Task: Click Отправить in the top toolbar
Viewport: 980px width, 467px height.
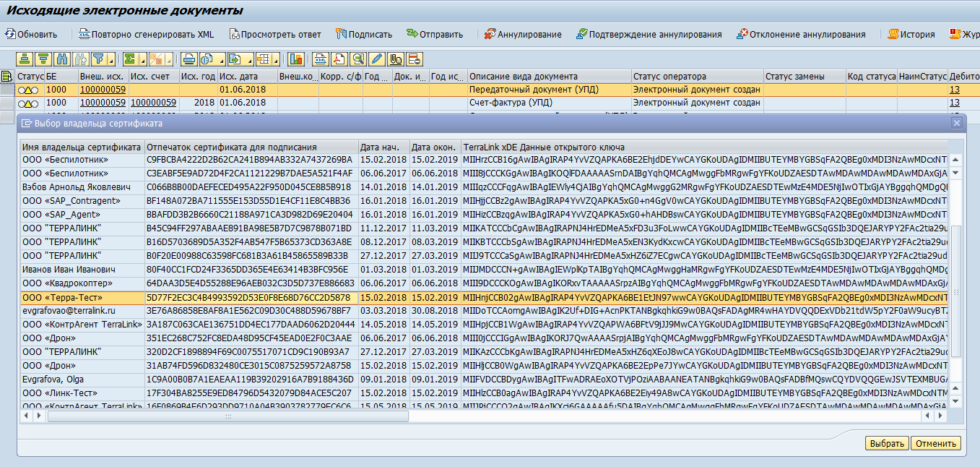Action: [x=435, y=34]
